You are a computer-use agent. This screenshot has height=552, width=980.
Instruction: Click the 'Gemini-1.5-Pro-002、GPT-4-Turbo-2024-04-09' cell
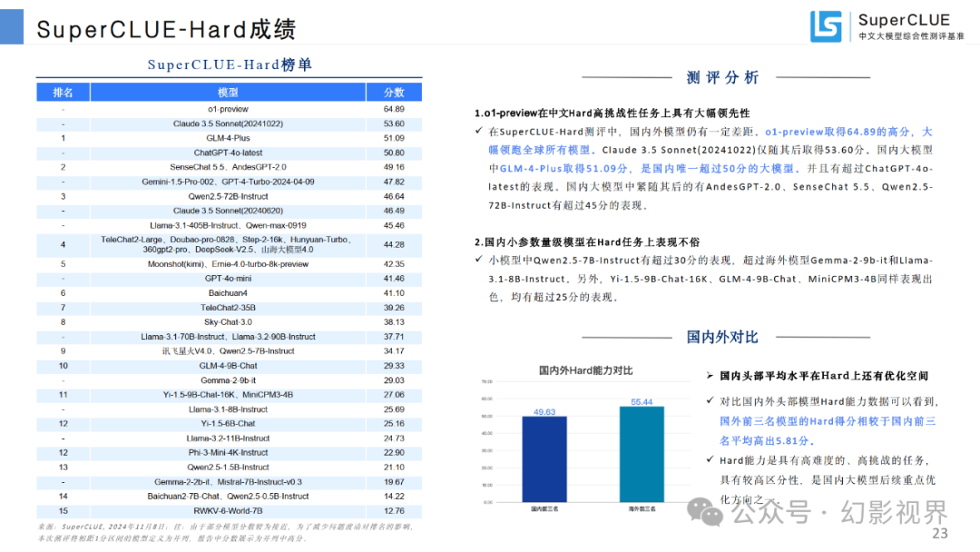point(228,182)
